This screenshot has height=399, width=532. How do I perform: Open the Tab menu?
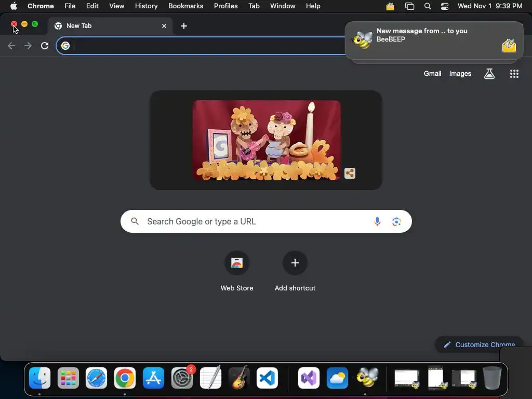254,6
